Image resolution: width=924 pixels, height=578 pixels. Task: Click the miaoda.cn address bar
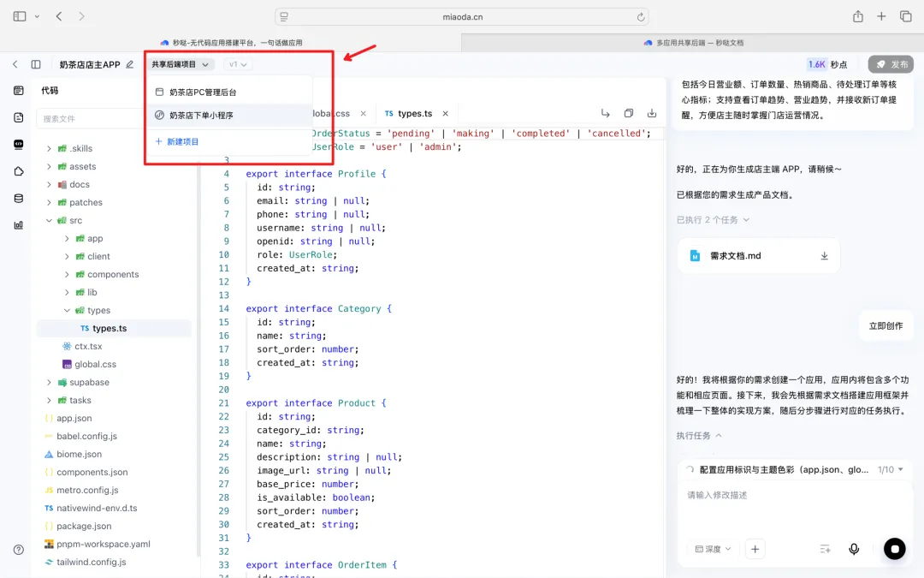[x=462, y=17]
